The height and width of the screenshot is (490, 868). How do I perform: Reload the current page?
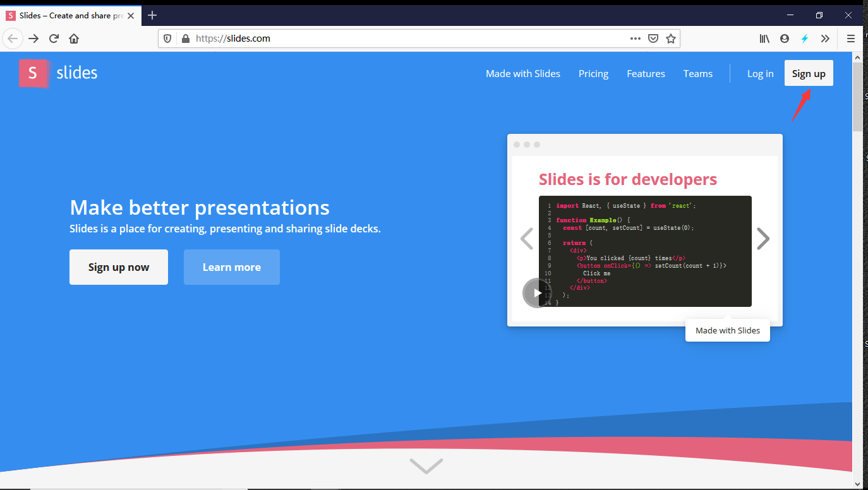coord(54,39)
